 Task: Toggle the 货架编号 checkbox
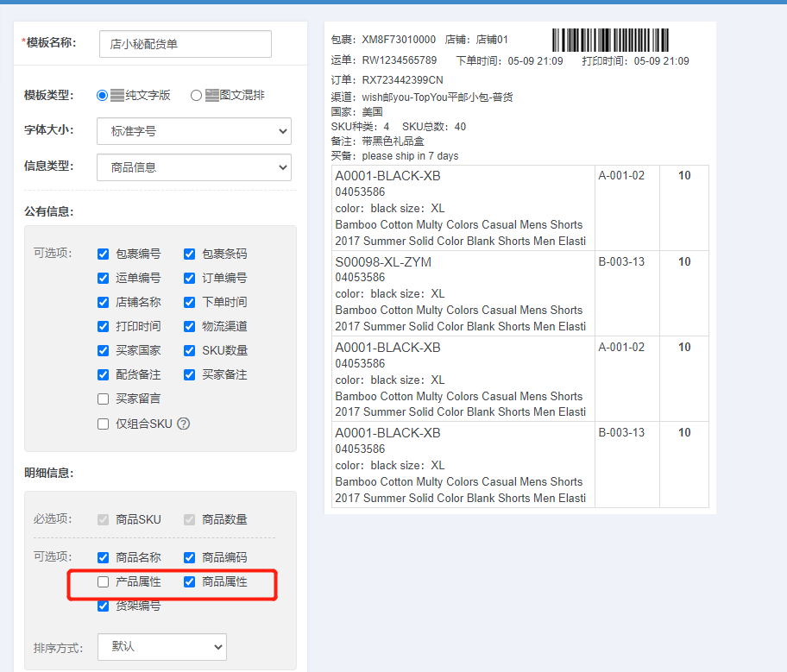click(x=103, y=606)
